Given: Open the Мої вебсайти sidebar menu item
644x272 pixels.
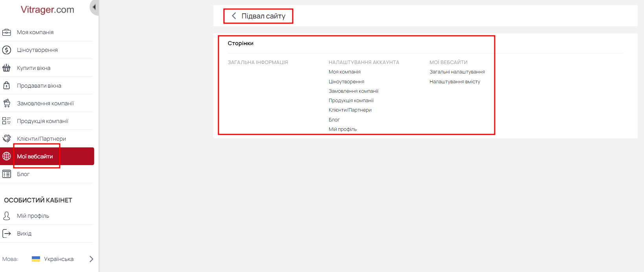Looking at the screenshot, I should click(x=47, y=156).
